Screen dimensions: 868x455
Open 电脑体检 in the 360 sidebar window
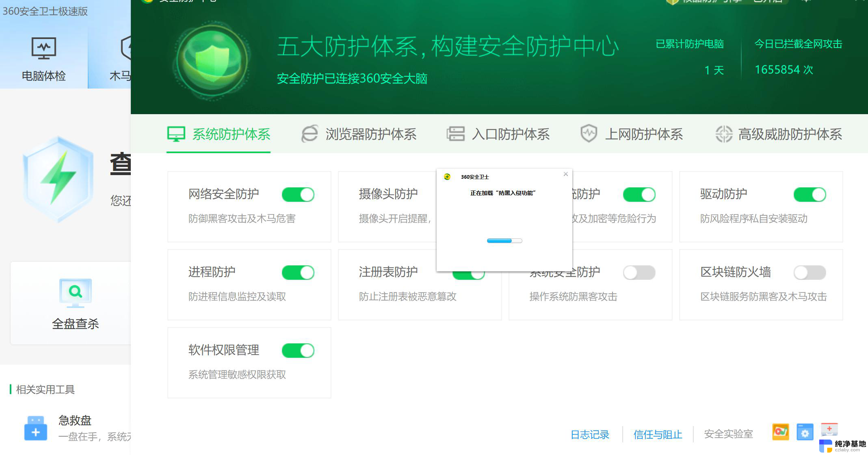[43, 59]
